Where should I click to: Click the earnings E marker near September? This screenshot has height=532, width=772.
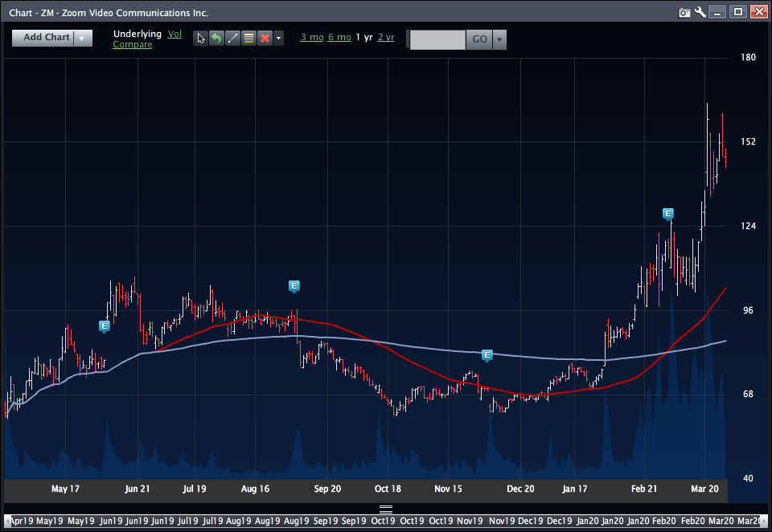[294, 286]
